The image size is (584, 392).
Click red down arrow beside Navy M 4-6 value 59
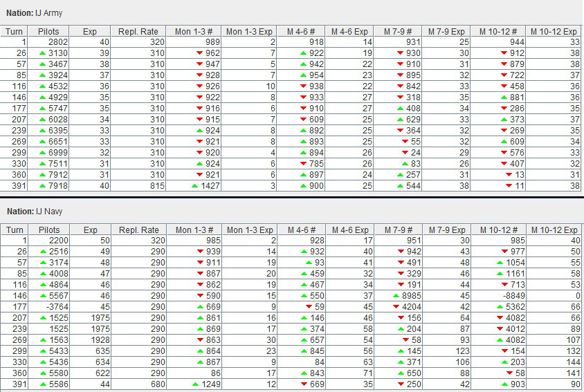[x=309, y=307]
